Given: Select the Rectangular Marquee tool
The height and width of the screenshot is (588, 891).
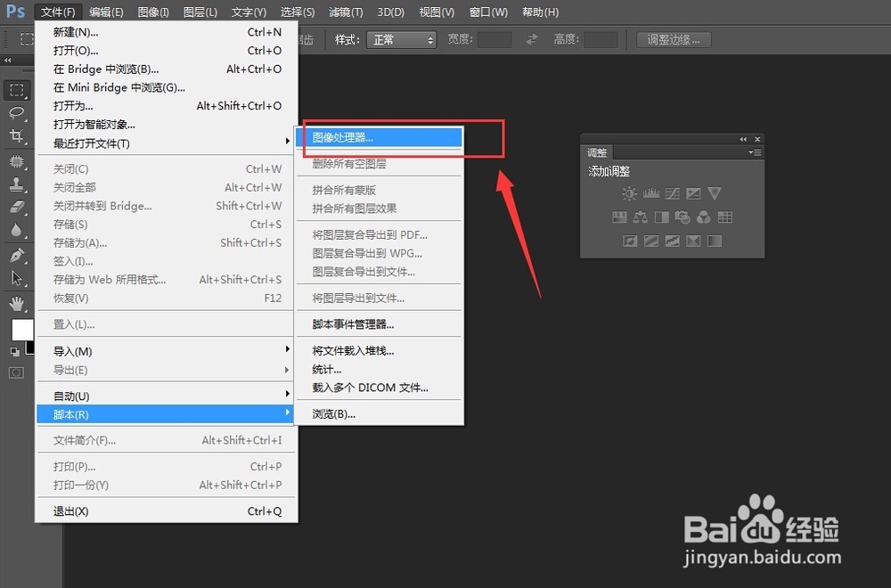Looking at the screenshot, I should 17,90.
